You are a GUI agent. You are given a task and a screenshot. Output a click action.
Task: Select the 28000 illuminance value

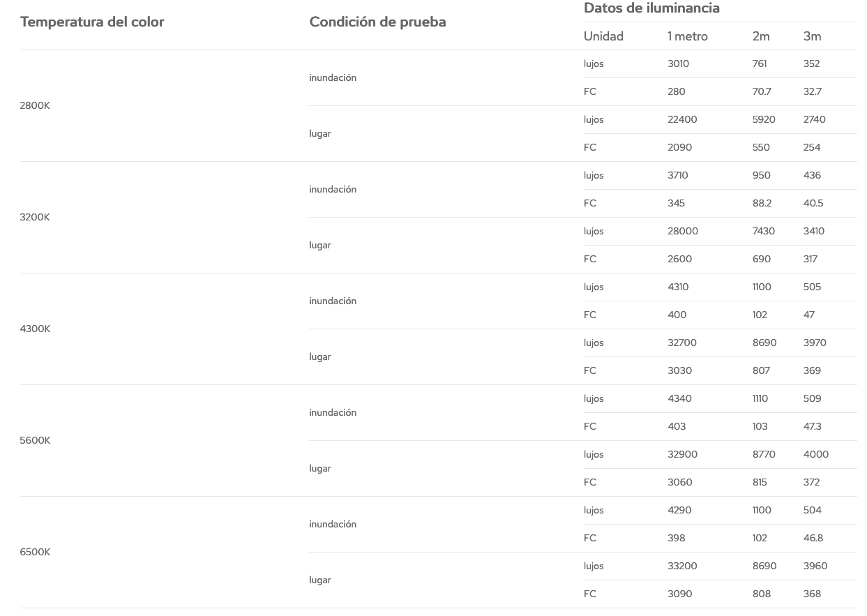click(x=682, y=231)
